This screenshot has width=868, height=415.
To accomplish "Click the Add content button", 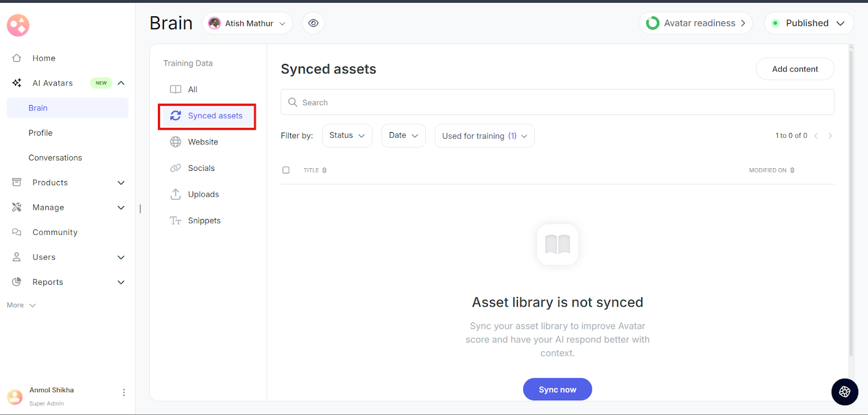I will tap(795, 69).
